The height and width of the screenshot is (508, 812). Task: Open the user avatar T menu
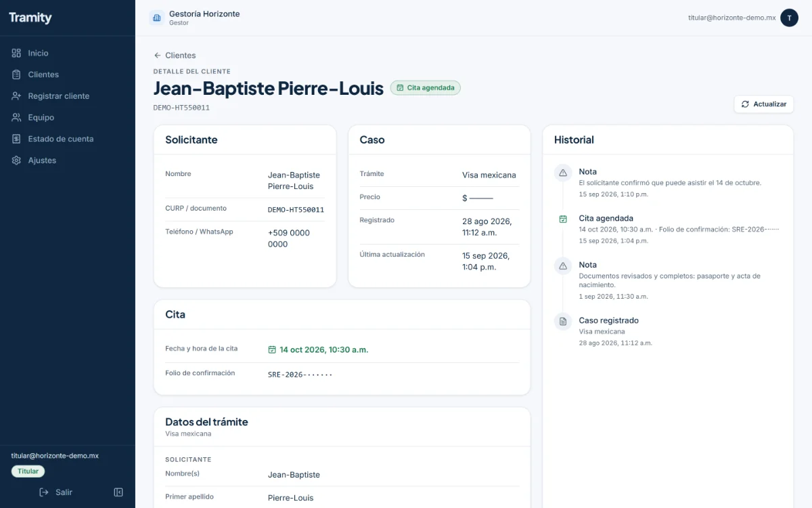coord(789,18)
